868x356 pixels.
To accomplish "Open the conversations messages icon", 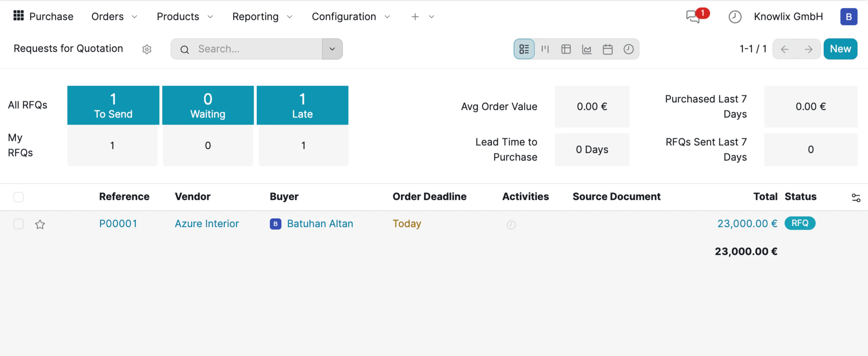I will [x=694, y=16].
